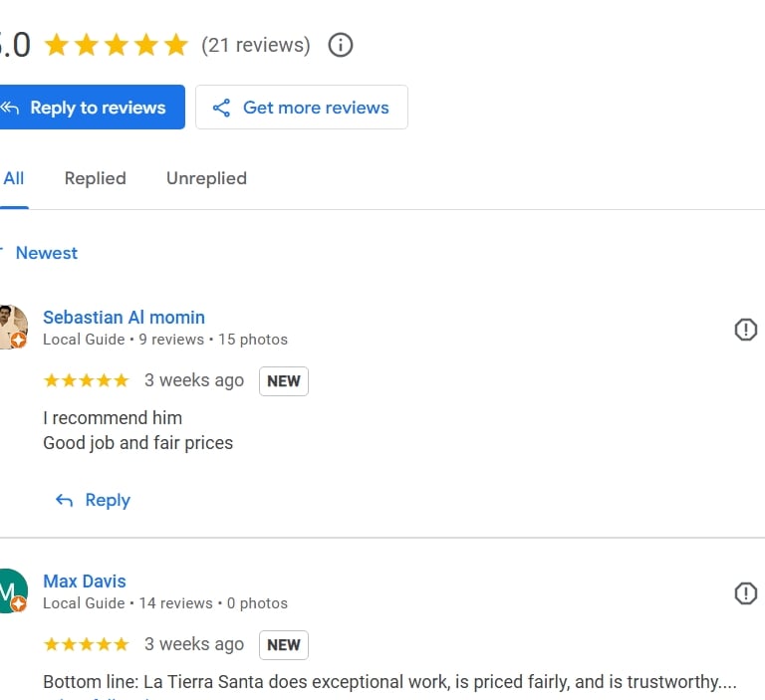
Task: Click Max Davis's green avatar icon
Action: point(10,590)
